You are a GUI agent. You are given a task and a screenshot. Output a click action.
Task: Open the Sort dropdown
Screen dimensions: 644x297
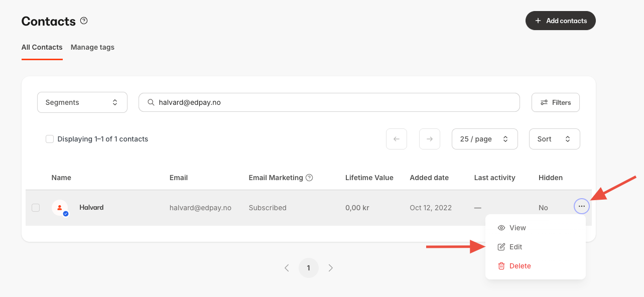(555, 139)
